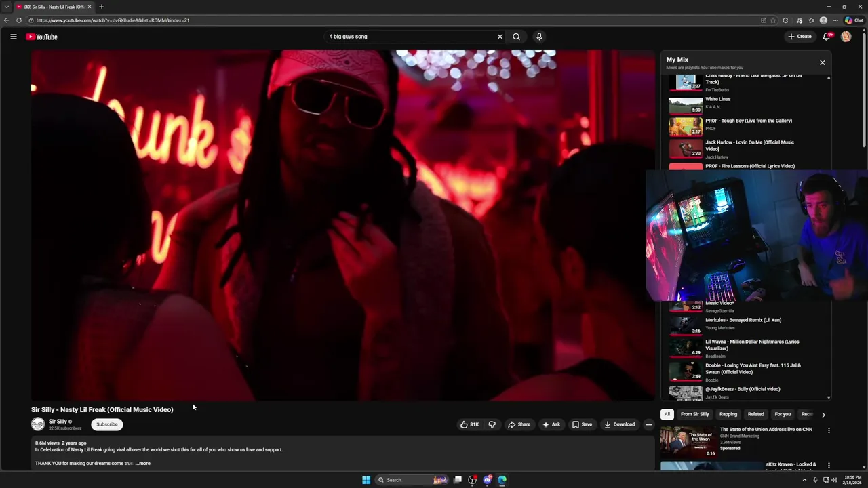Open the Windows Start menu
Screen dimensions: 868x488
366,480
